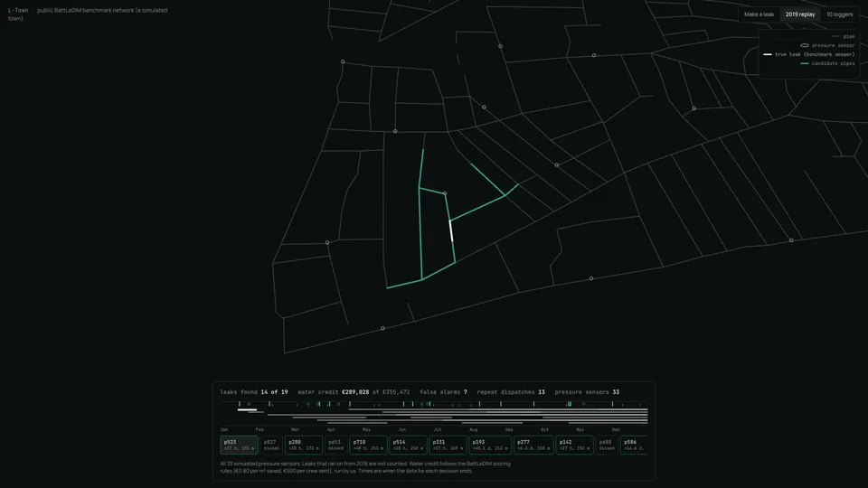Click the "Apr" timeline month label

point(331,429)
